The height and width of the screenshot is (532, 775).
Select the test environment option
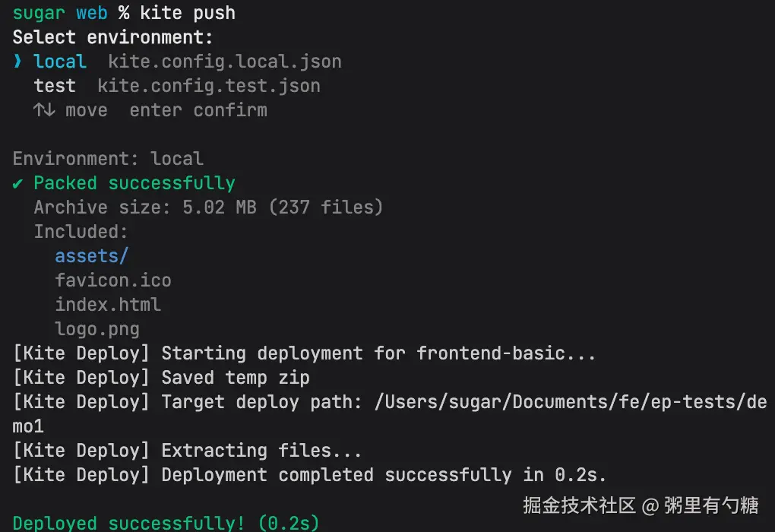[x=55, y=86]
